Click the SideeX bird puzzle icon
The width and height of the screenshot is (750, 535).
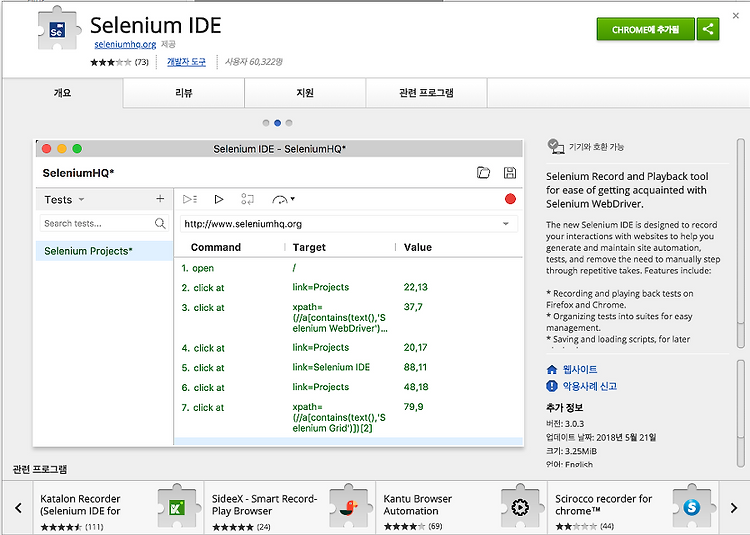349,507
